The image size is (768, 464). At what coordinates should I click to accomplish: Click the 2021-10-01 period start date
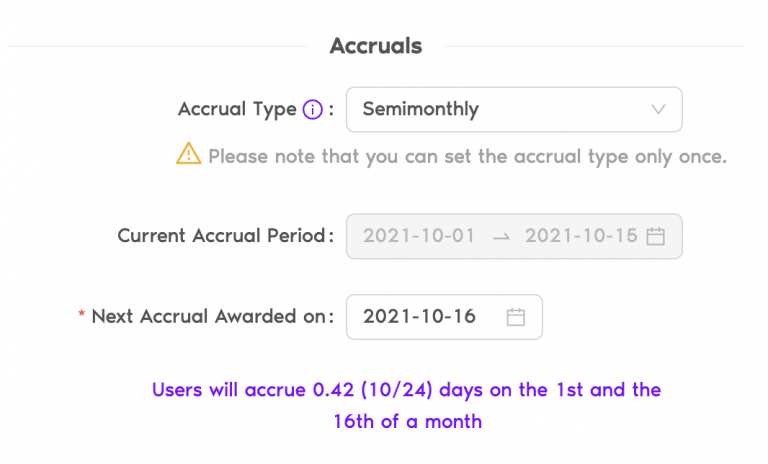419,236
